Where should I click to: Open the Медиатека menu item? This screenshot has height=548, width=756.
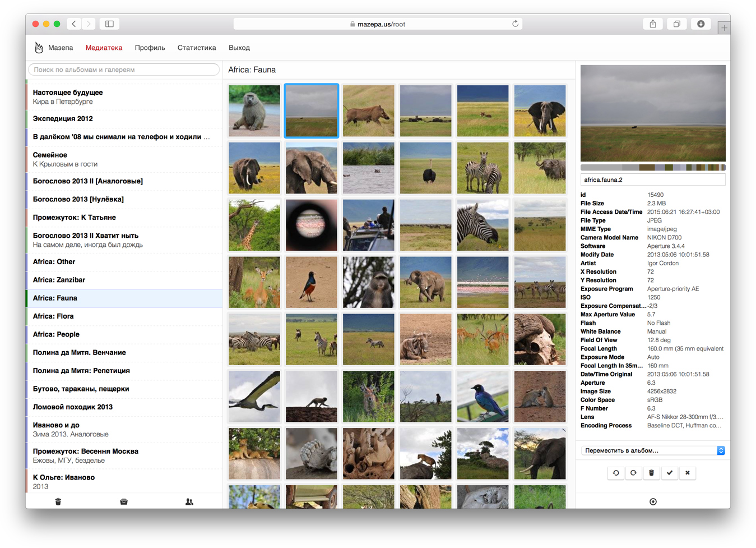click(104, 48)
